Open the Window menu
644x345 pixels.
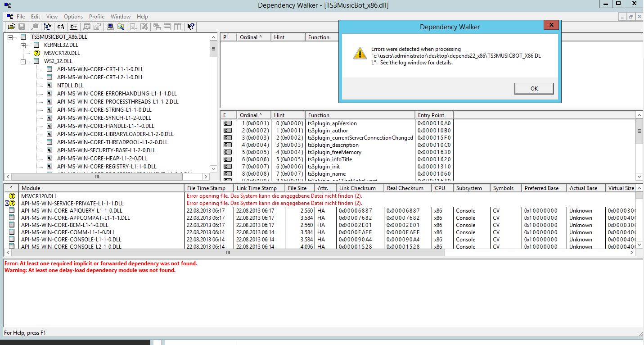(121, 17)
